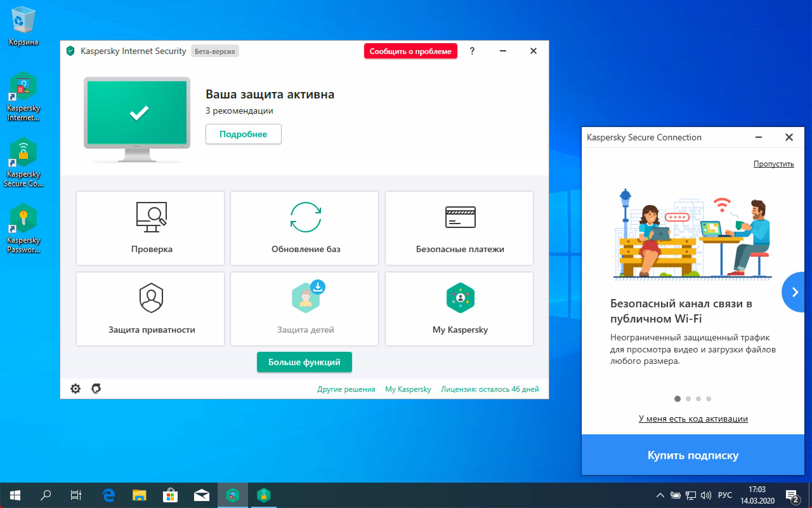Show hidden tray icons chevron

pyautogui.click(x=660, y=495)
